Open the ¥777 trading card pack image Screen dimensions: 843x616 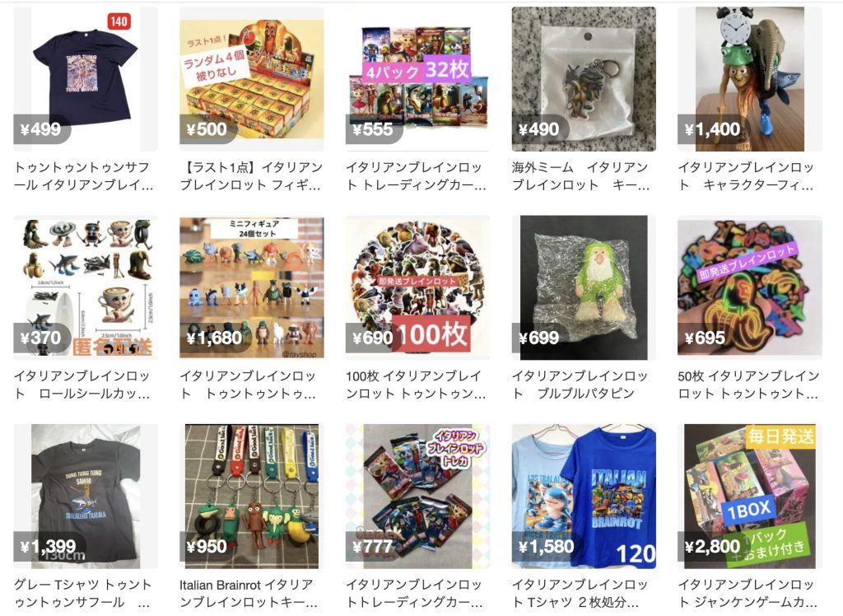coord(417,496)
